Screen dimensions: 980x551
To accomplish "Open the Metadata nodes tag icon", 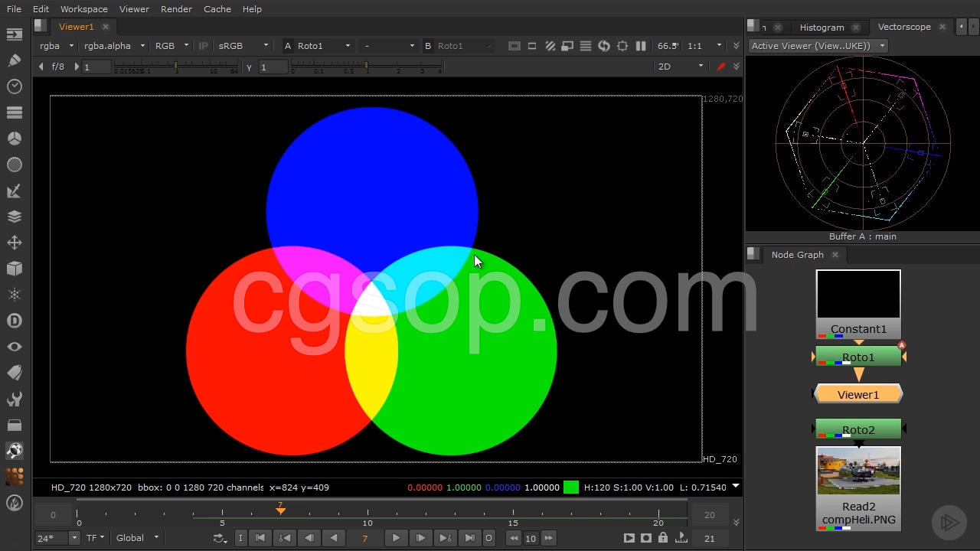I will point(15,373).
